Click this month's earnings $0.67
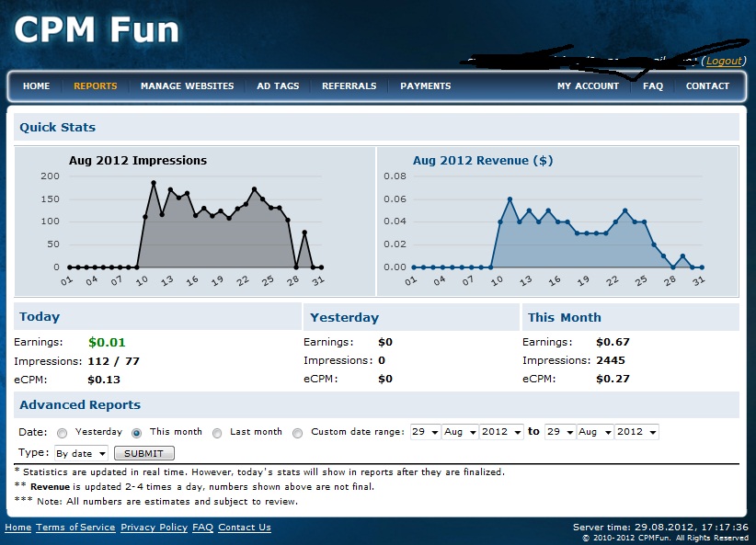This screenshot has width=756, height=545. point(613,342)
